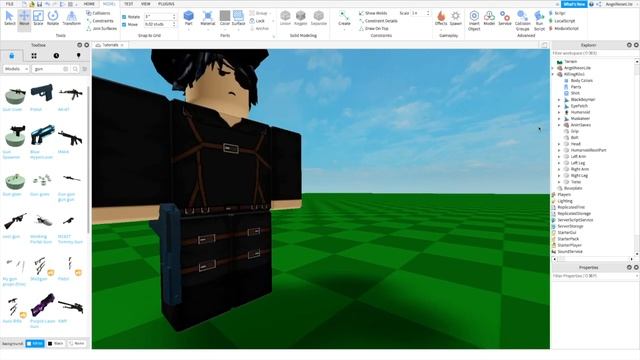Open the Toolbox inventory grid tab
This screenshot has height=360, width=640.
[x=34, y=56]
